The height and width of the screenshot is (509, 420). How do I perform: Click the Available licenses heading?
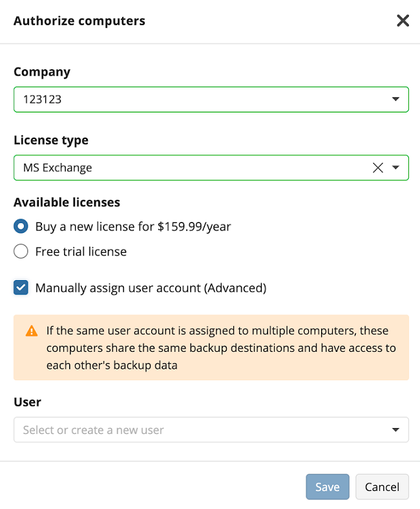point(67,202)
